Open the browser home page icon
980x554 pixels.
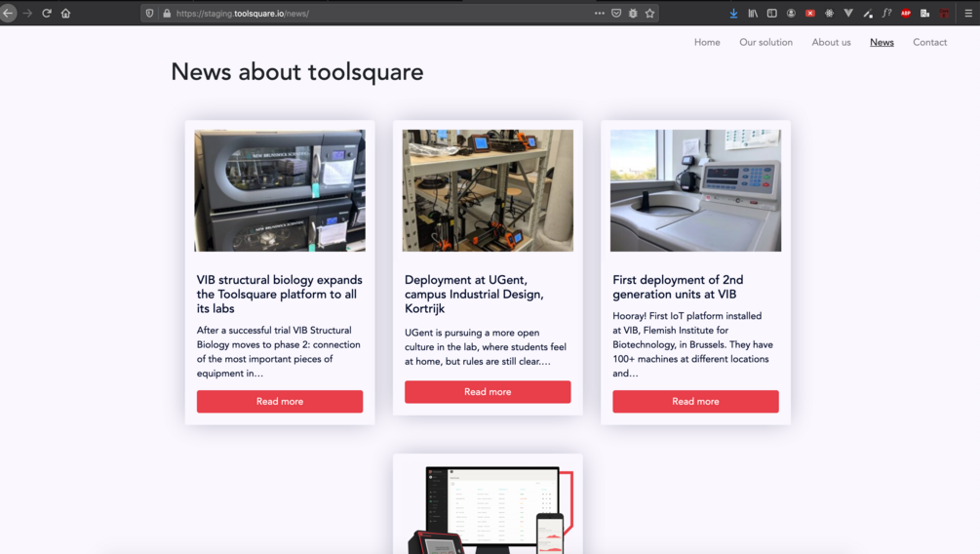tap(65, 13)
